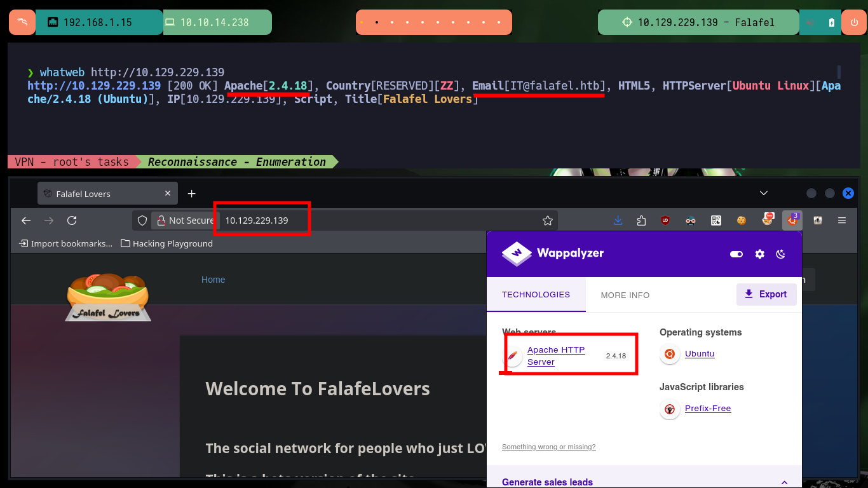Open the cookie editor extension
The width and height of the screenshot is (868, 488).
741,220
